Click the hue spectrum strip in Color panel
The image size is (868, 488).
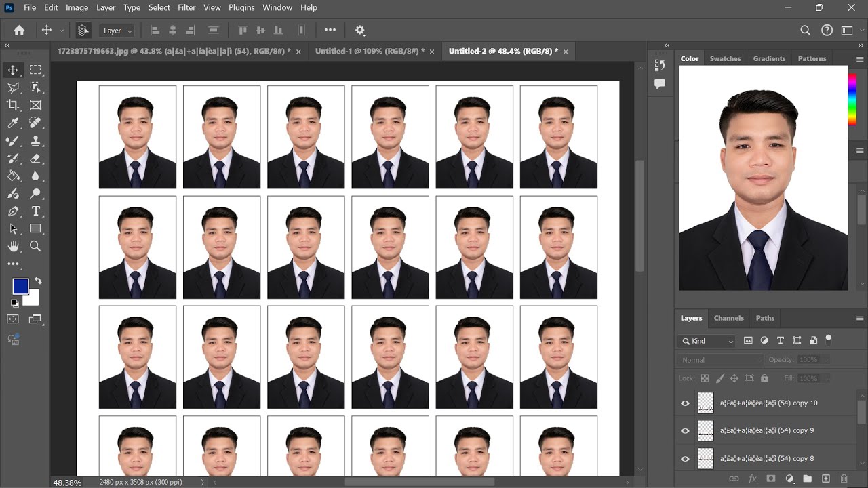852,99
